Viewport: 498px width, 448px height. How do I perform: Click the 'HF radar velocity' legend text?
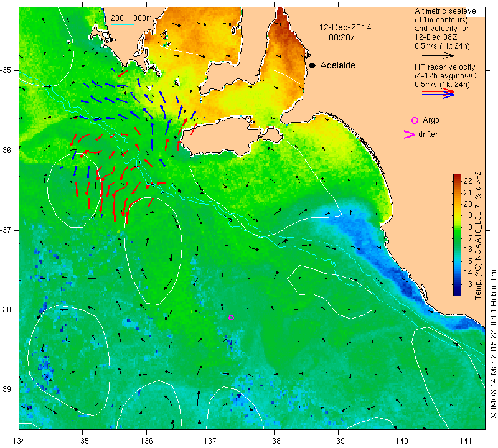444,67
